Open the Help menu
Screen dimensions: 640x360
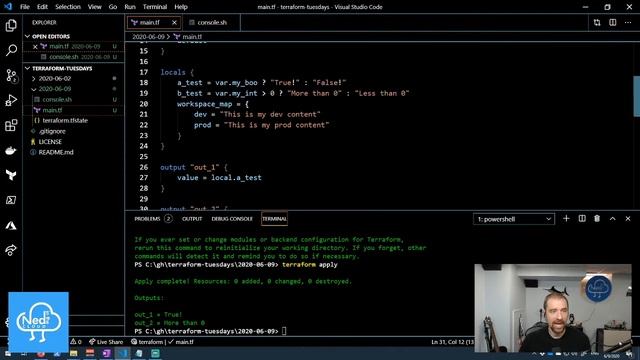[x=181, y=7]
